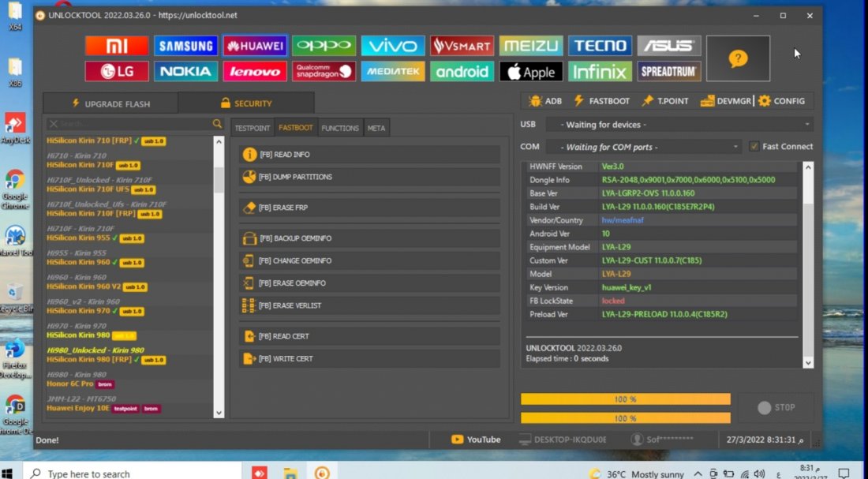Run [FB] CHANGE OEMINFO

pos(369,261)
